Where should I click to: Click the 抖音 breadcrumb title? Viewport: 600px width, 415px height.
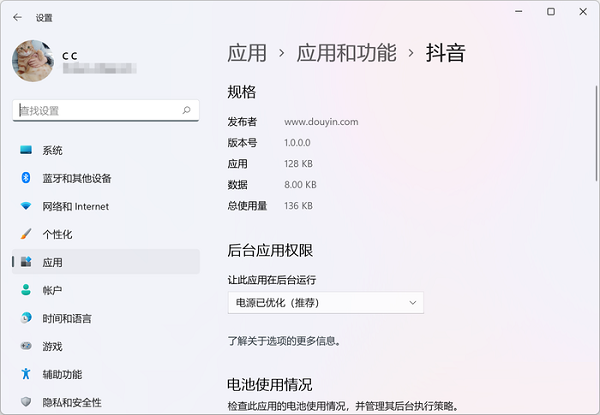445,53
